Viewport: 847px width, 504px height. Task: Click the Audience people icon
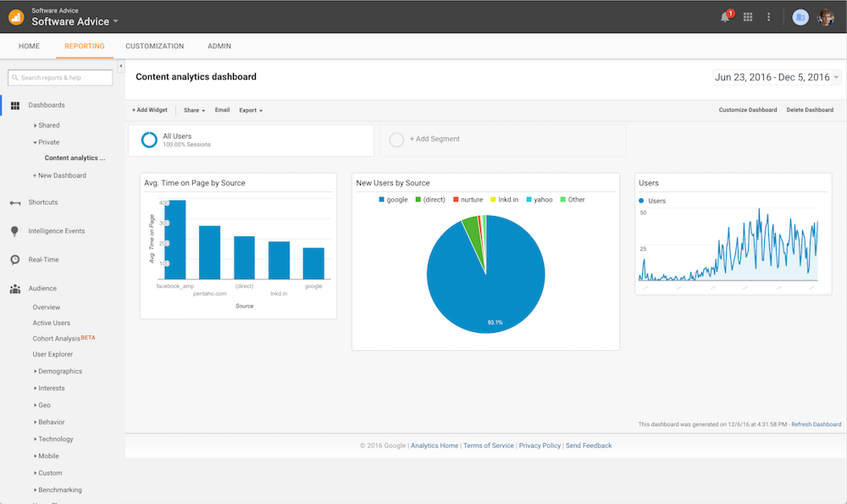[x=15, y=289]
